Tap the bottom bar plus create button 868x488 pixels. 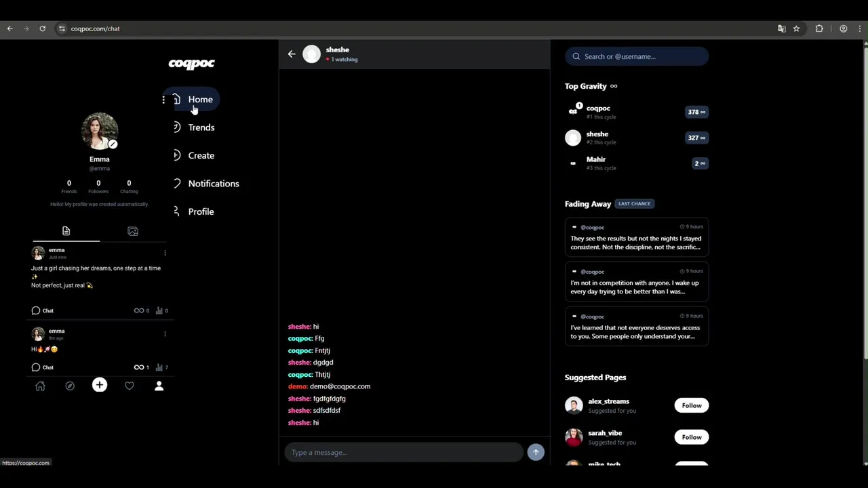coord(100,386)
